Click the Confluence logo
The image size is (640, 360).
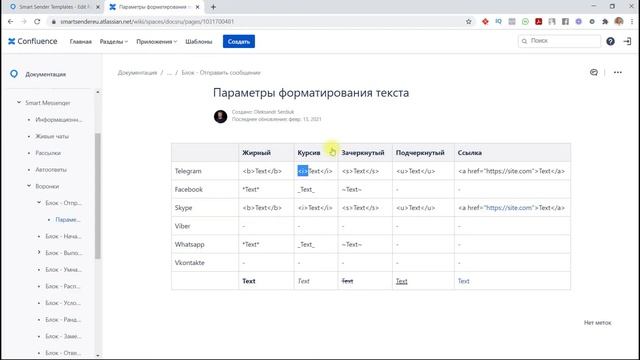(33, 41)
